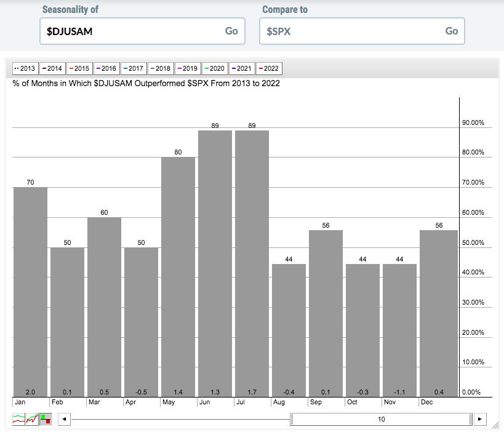The image size is (504, 432).
Task: Click the year range slider showing 10
Action: (x=381, y=420)
